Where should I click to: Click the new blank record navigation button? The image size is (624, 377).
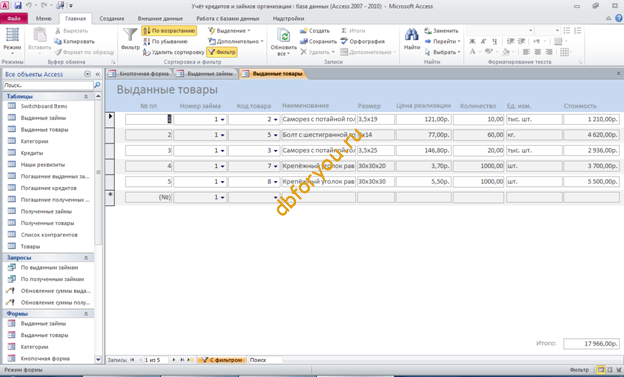[190, 360]
